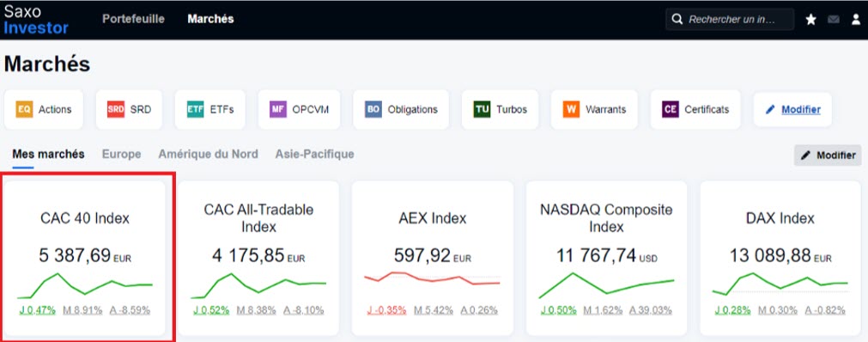Open the DAX Index card
868x342 pixels.
[x=780, y=258]
